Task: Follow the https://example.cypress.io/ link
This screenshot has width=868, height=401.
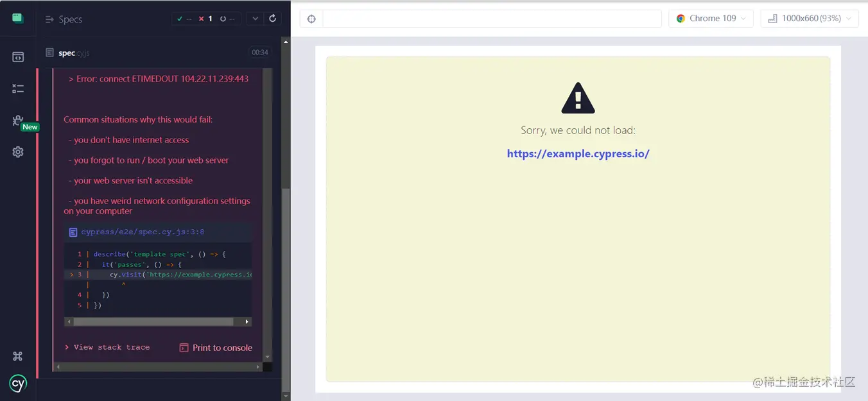Action: click(578, 153)
